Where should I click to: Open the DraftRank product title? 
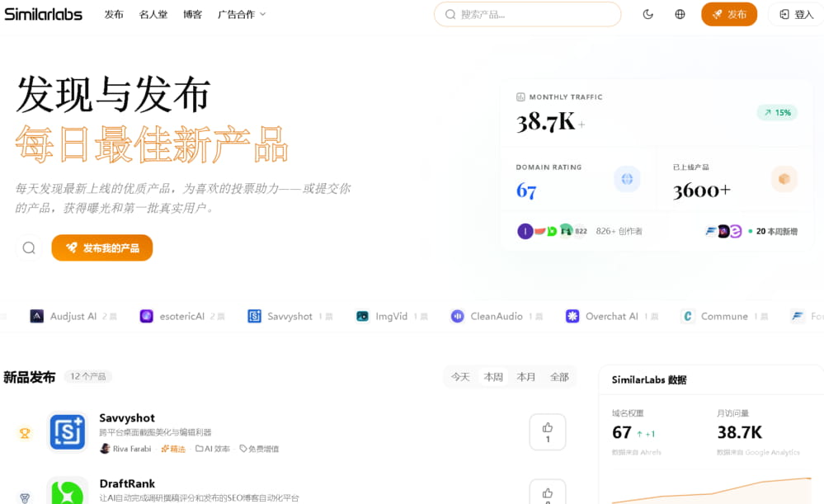[x=127, y=483]
